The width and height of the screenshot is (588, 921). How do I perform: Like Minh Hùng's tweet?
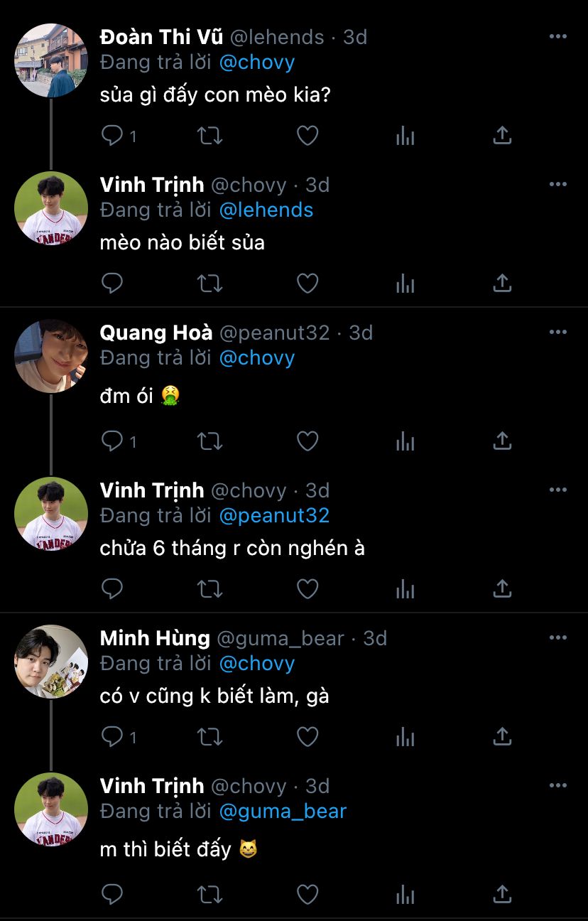coord(307,737)
